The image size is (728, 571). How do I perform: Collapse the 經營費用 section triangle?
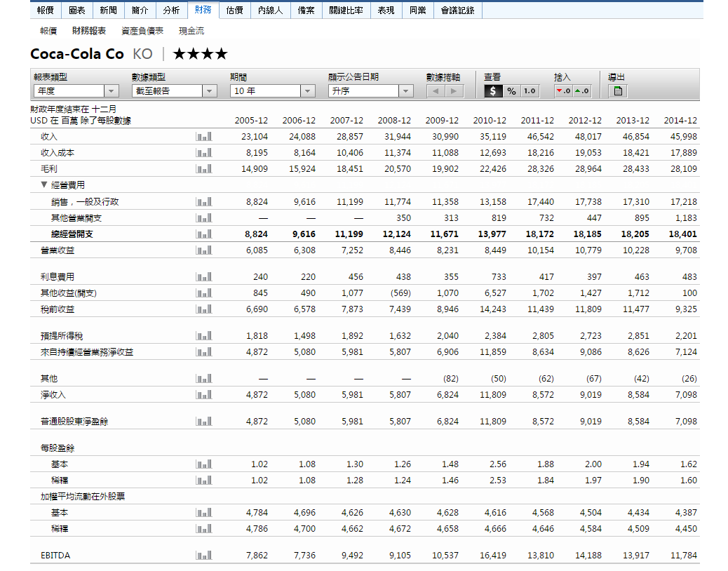[44, 184]
